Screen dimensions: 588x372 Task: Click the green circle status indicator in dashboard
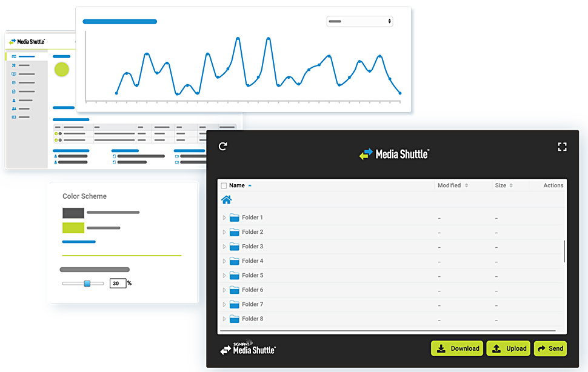(x=61, y=70)
